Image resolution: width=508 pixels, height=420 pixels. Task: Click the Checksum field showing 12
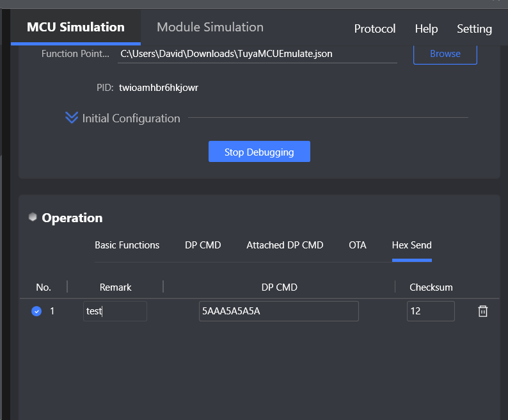(x=431, y=311)
